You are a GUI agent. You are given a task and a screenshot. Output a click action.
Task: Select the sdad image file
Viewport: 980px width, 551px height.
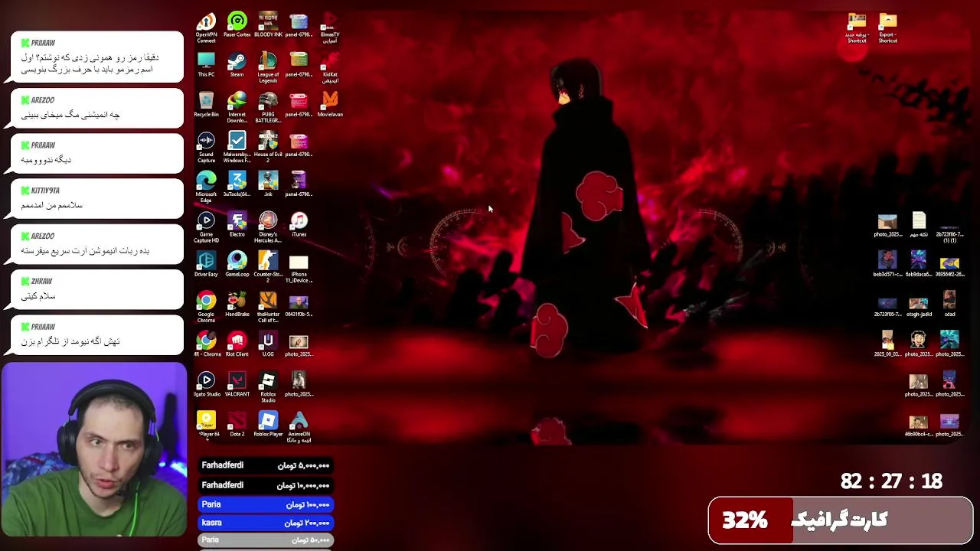point(949,304)
